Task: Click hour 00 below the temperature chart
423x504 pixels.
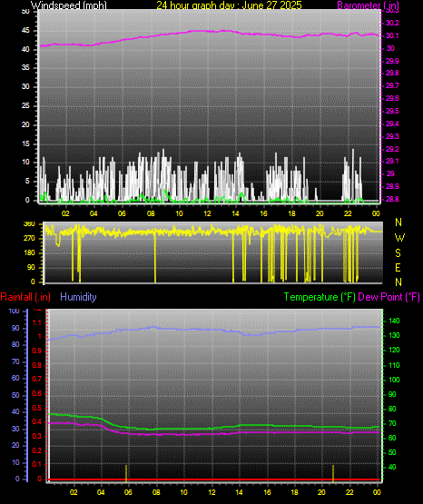Action: [377, 492]
